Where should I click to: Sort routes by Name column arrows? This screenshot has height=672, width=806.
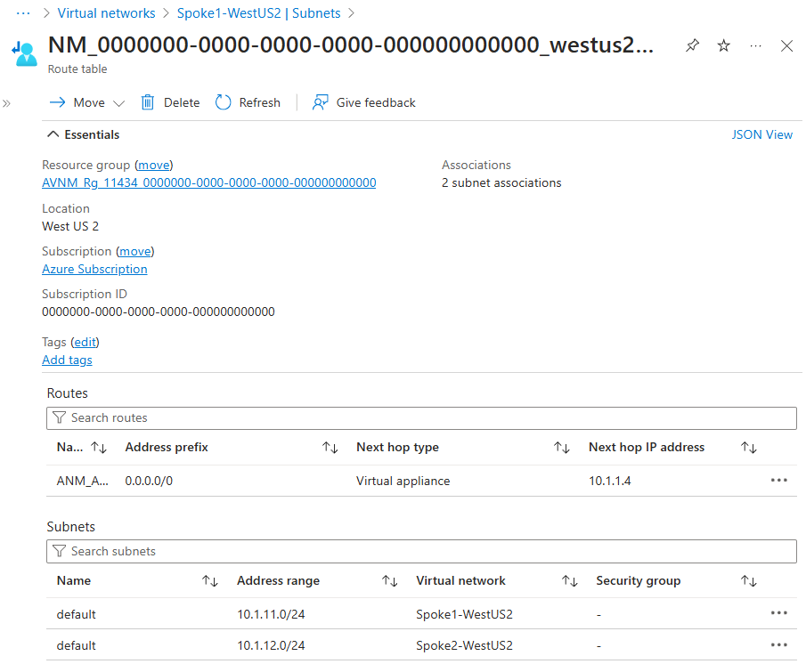[x=99, y=448]
